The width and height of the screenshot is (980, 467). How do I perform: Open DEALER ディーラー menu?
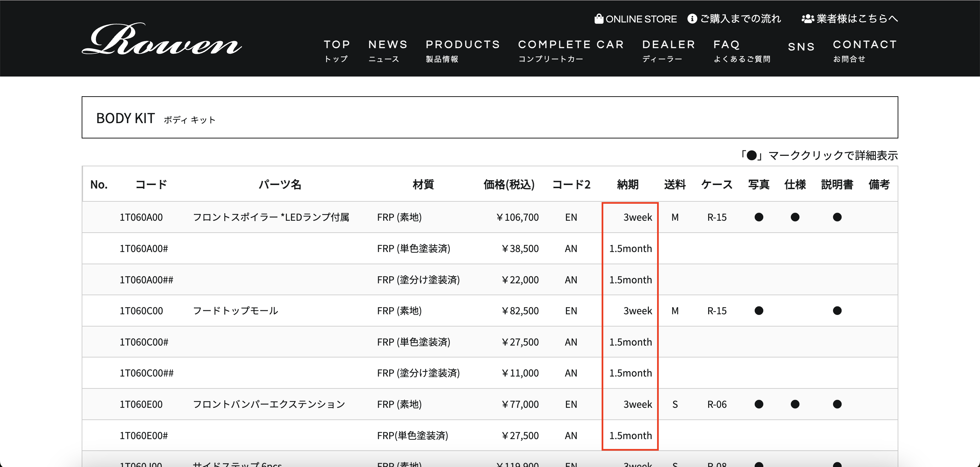pos(669,51)
